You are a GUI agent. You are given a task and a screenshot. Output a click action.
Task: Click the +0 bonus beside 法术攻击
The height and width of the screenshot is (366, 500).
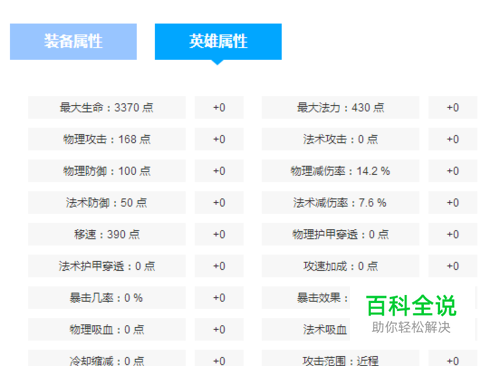click(x=453, y=139)
